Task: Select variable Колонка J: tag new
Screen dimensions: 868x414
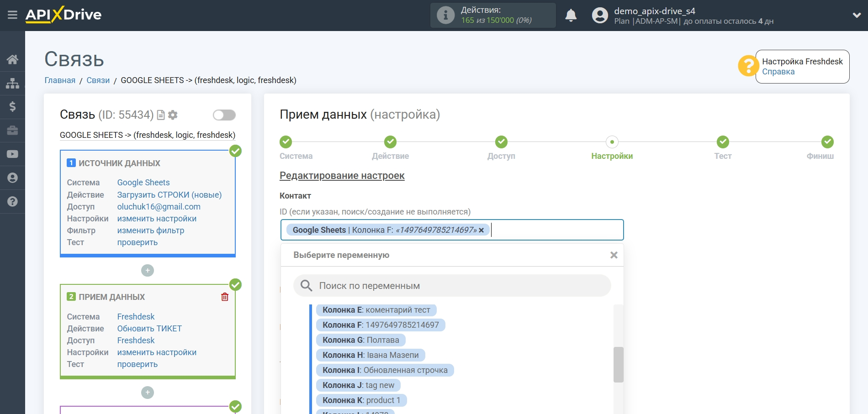Action: coord(358,385)
